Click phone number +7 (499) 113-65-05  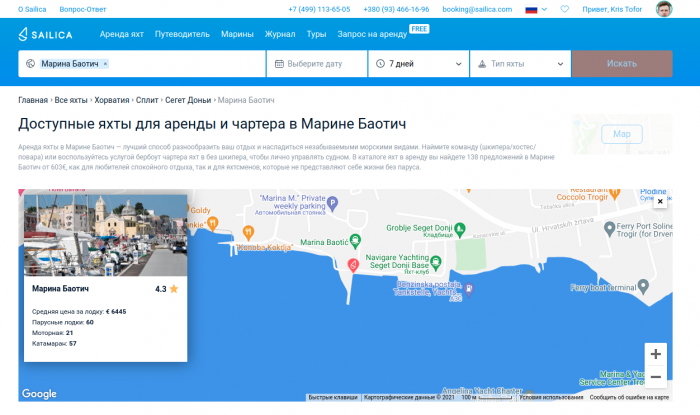319,9
